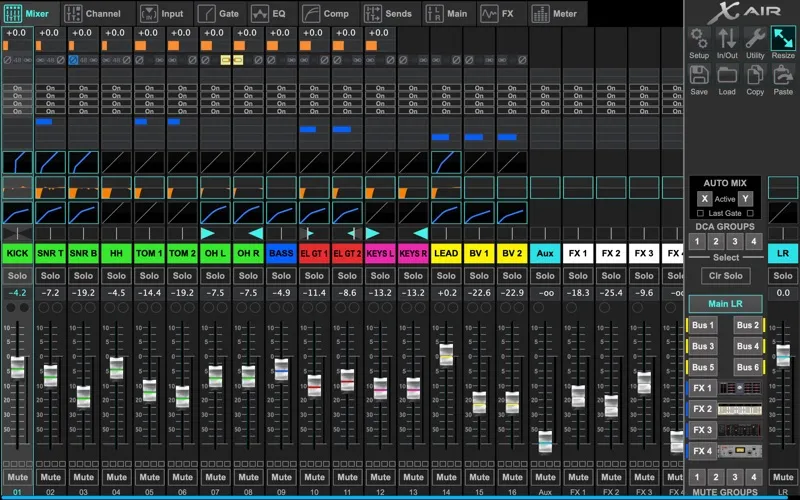Select Bus 4 sends on faders
This screenshot has height=500, width=800.
point(748,346)
